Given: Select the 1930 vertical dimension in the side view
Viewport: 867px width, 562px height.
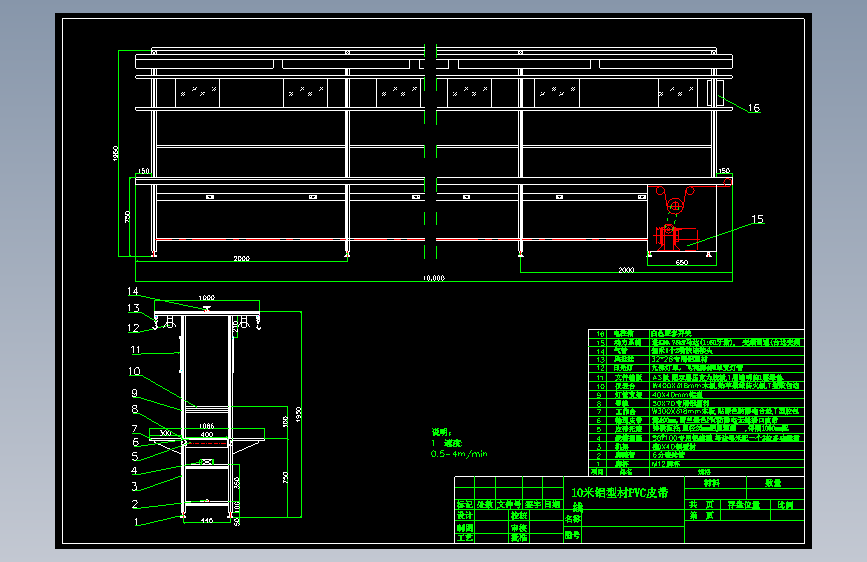Looking at the screenshot, I should [299, 414].
